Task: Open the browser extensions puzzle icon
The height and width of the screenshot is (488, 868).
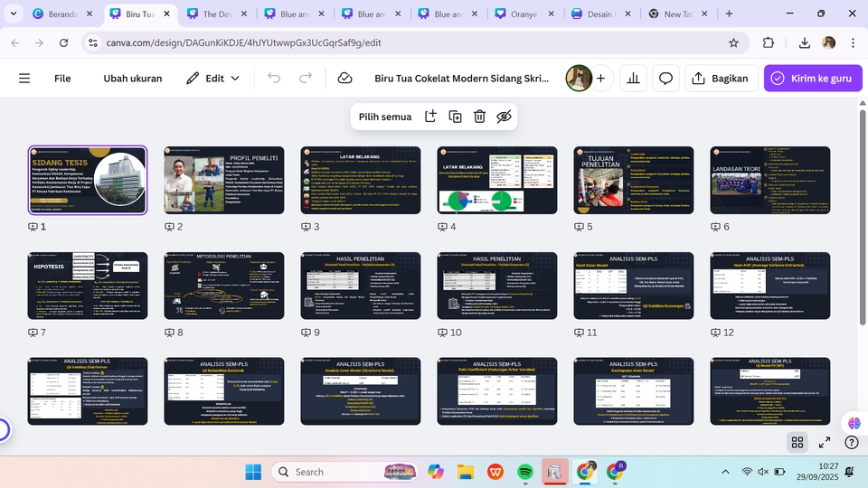Action: coord(768,42)
